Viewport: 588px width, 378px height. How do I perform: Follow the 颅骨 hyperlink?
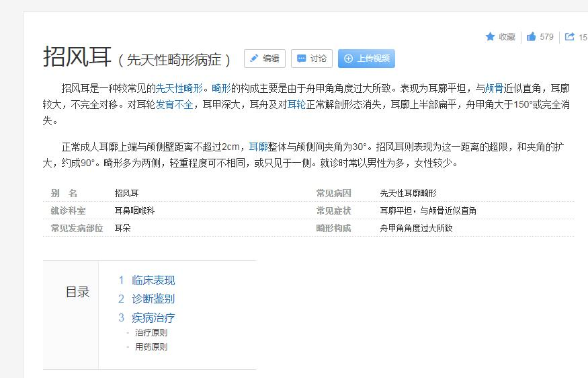(x=494, y=88)
